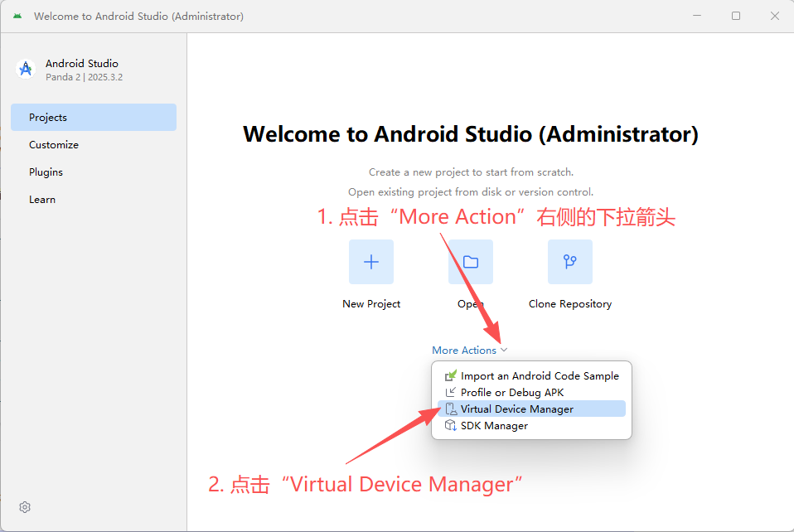The width and height of the screenshot is (794, 532).
Task: Open Virtual Device Manager from menu
Action: tap(531, 409)
